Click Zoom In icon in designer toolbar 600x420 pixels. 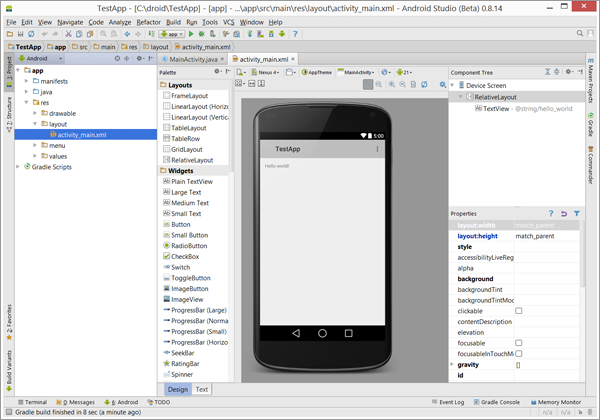click(392, 85)
